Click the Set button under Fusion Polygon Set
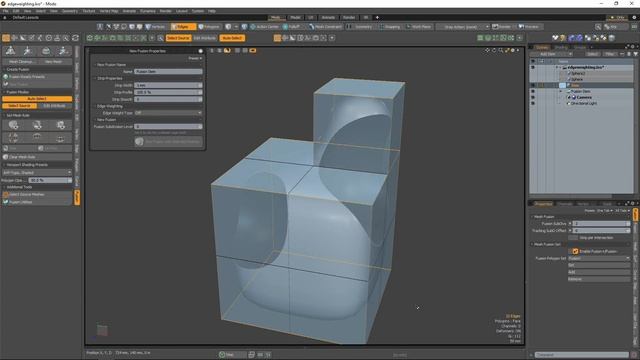 pyautogui.click(x=599, y=265)
